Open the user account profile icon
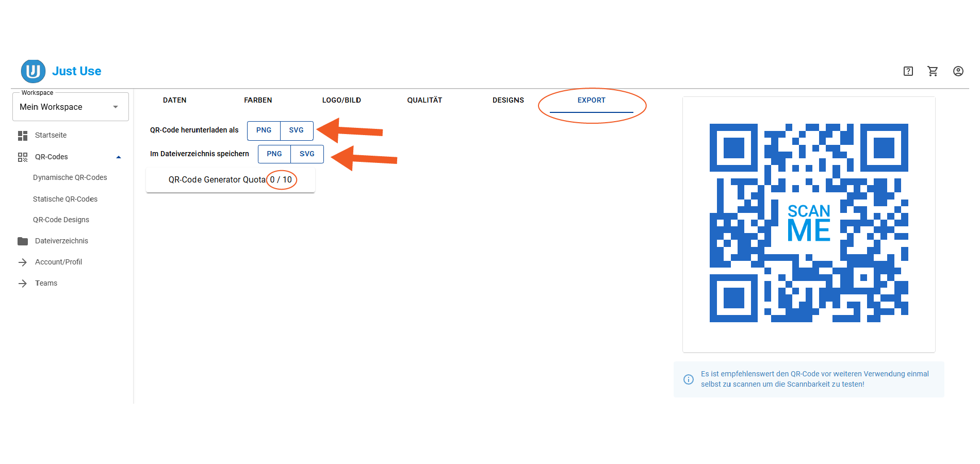This screenshot has height=464, width=980. coord(958,71)
